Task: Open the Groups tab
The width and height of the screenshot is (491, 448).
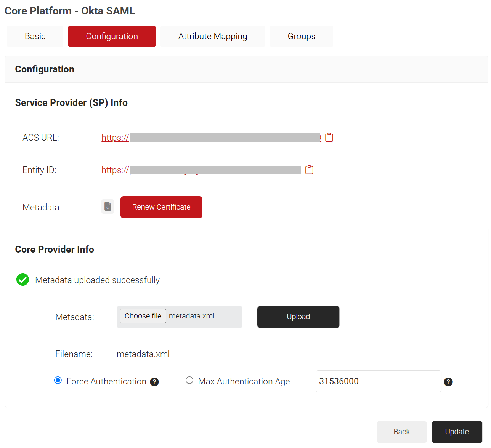Action: 301,36
